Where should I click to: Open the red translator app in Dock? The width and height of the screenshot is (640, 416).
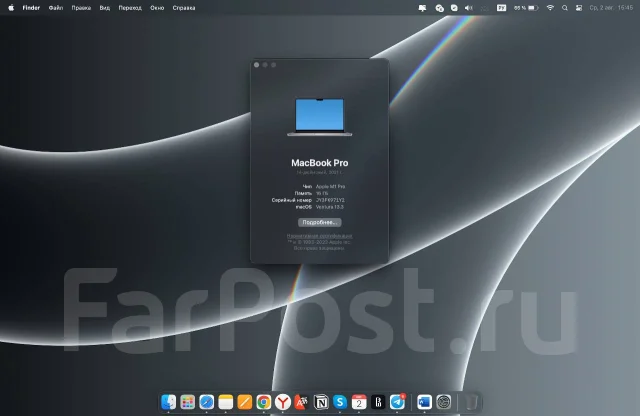pos(302,402)
